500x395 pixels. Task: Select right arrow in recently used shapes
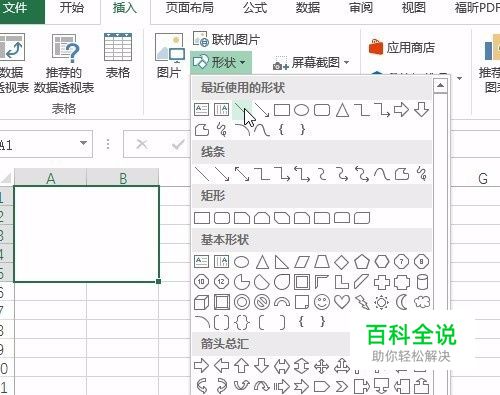tap(401, 110)
